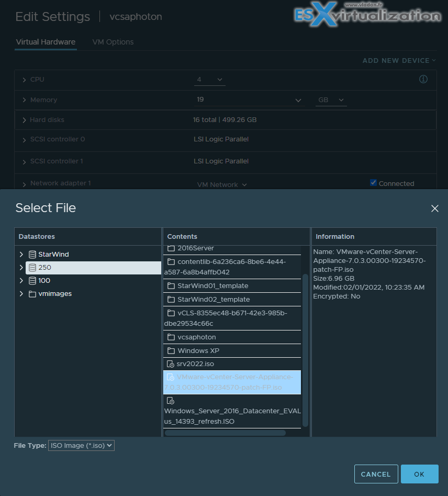Open the File Type dropdown
This screenshot has width=448, height=496.
click(81, 445)
